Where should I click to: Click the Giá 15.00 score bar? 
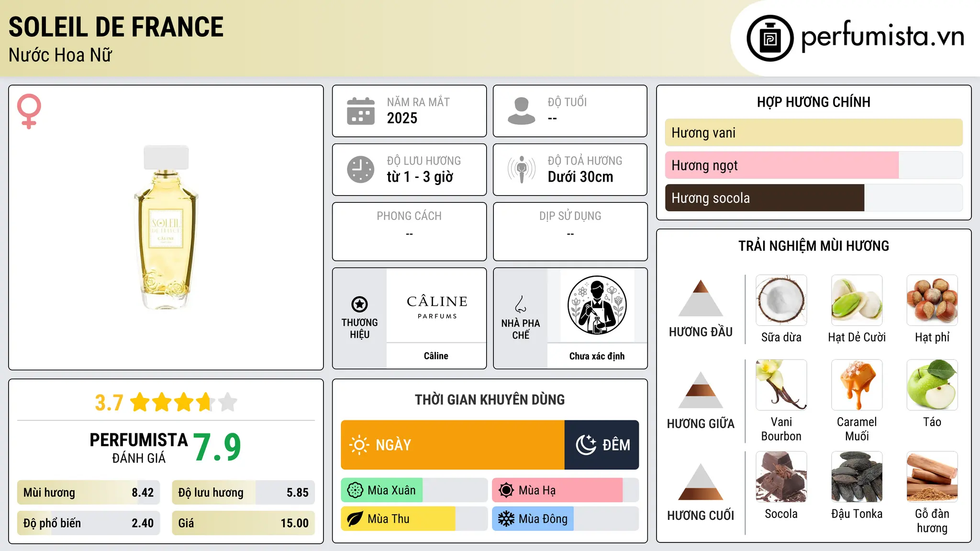click(x=243, y=523)
